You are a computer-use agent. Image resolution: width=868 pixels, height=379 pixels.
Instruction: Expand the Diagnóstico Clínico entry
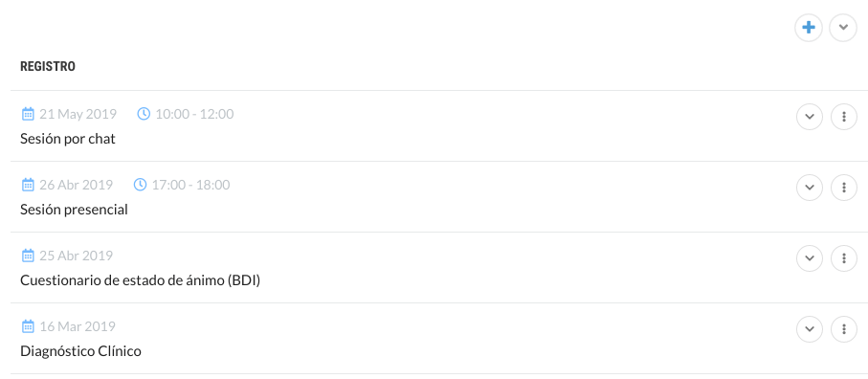[810, 329]
